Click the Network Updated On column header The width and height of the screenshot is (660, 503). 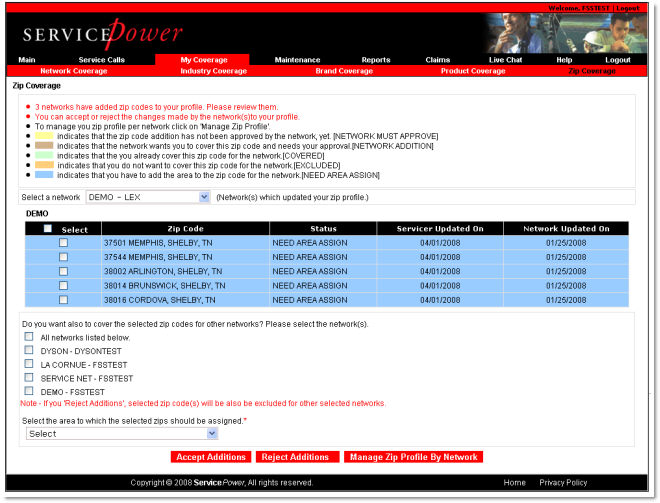click(566, 229)
